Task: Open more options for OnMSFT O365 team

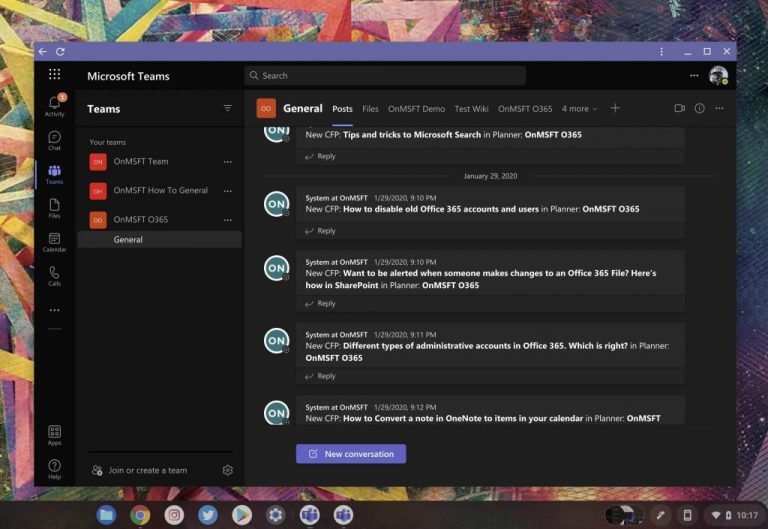Action: 228,220
